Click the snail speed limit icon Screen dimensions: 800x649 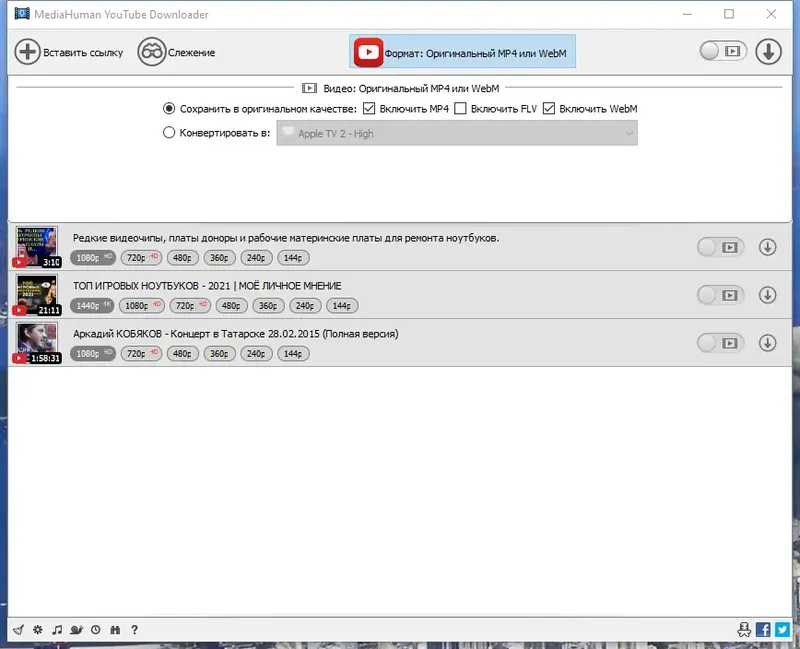pos(77,630)
